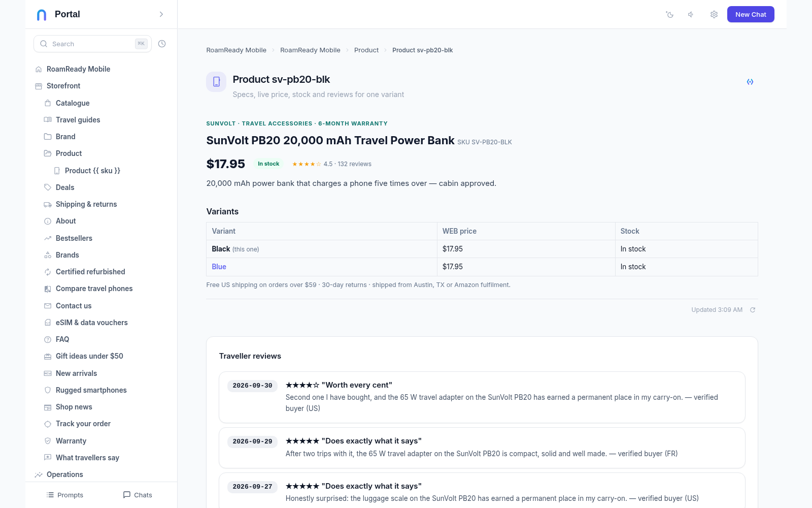This screenshot has height=508, width=812.
Task: Click the Warranty shield-check icon
Action: point(48,441)
